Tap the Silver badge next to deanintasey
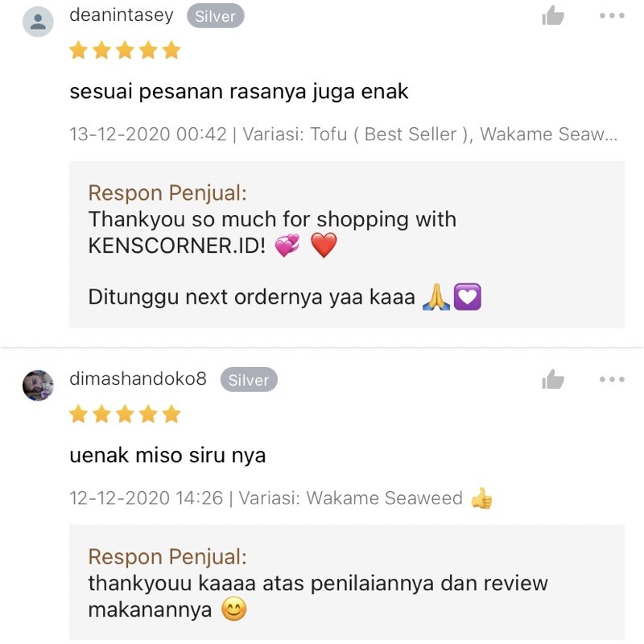This screenshot has height=644, width=644. pos(215,16)
